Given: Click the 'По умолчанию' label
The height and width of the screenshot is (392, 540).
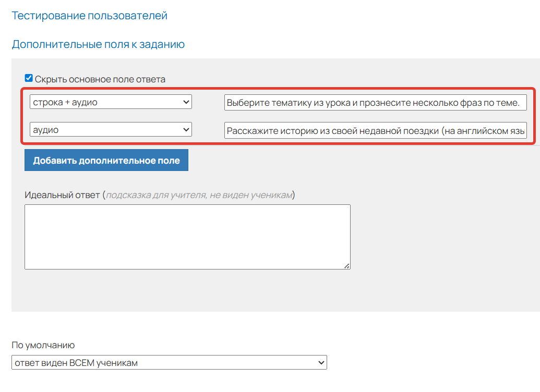Looking at the screenshot, I should (x=43, y=345).
